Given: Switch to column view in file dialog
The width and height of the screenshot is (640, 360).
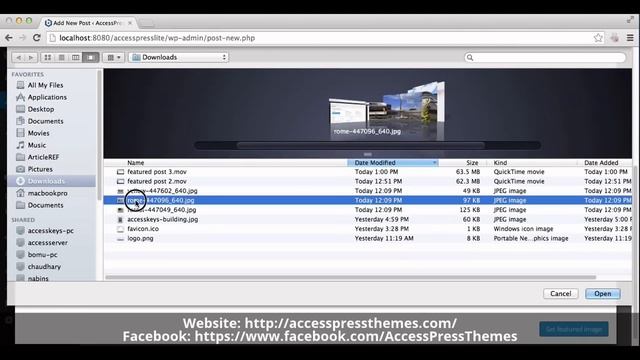Looking at the screenshot, I should (76, 58).
